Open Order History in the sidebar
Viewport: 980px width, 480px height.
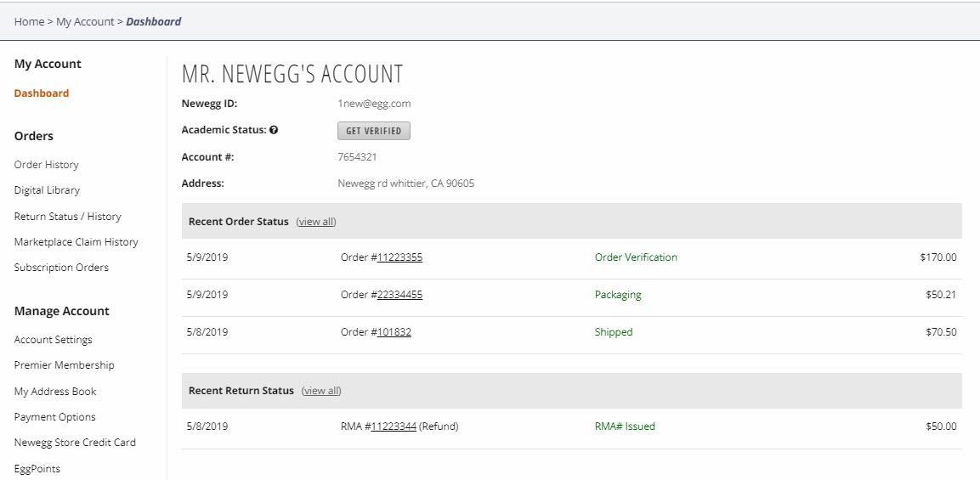pyautogui.click(x=46, y=164)
